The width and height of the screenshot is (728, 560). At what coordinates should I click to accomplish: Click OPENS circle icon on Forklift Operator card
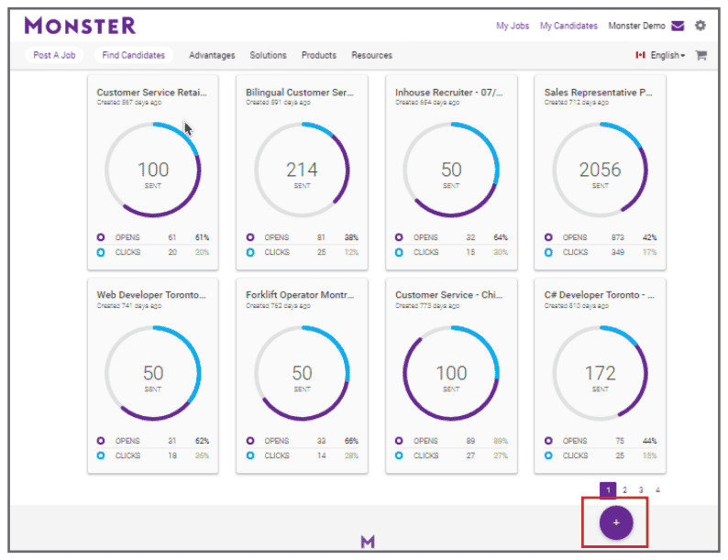[x=250, y=440]
